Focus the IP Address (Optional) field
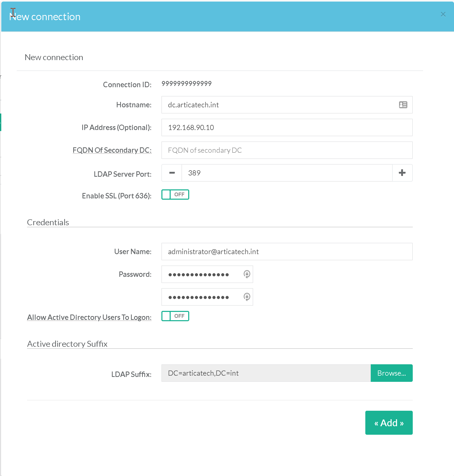This screenshot has height=476, width=454. (x=287, y=127)
